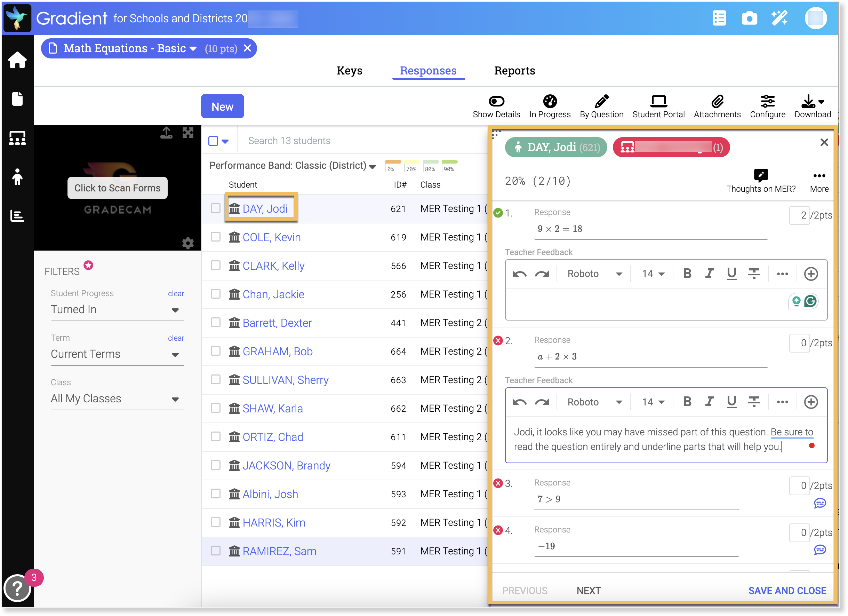Click the By Question pencil icon
The image size is (848, 616).
coord(601,101)
